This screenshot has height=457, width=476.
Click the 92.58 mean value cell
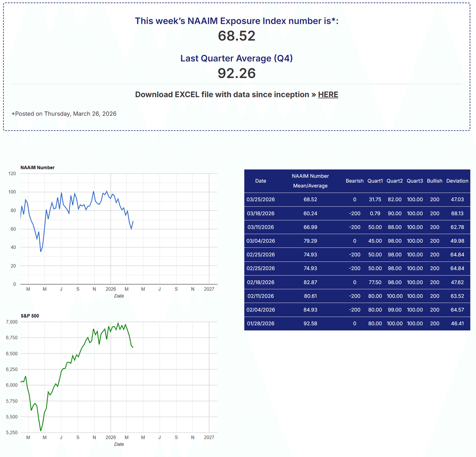click(310, 323)
